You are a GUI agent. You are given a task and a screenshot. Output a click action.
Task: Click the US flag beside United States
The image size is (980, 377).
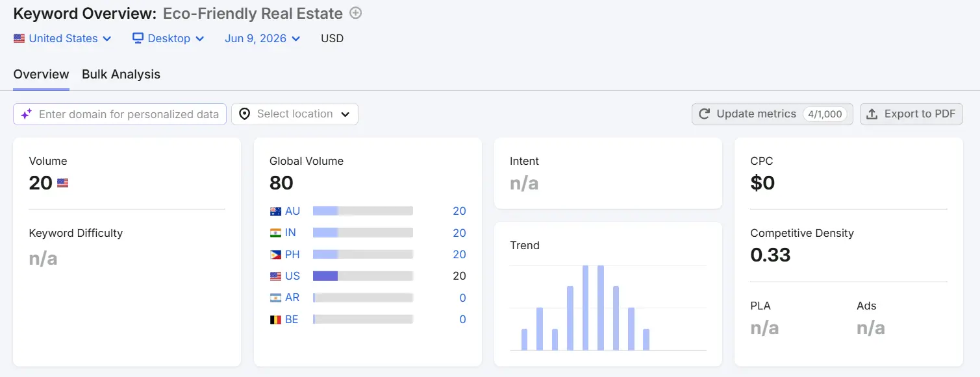[x=19, y=38]
